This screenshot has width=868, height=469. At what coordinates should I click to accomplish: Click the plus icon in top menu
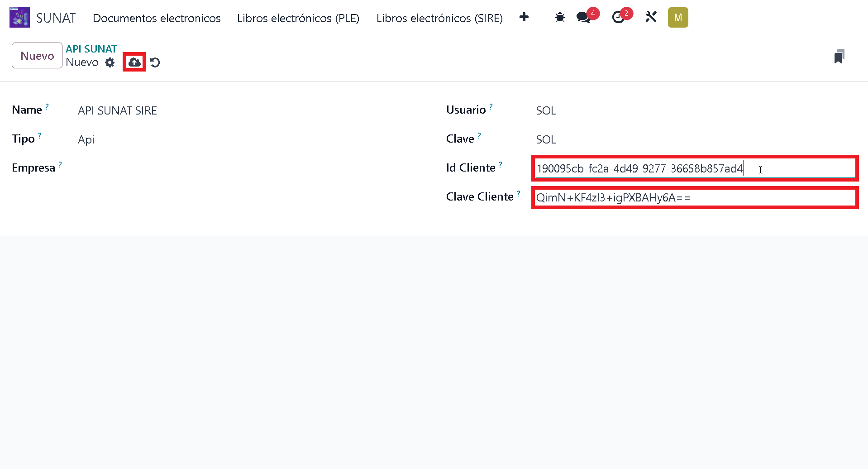(524, 17)
